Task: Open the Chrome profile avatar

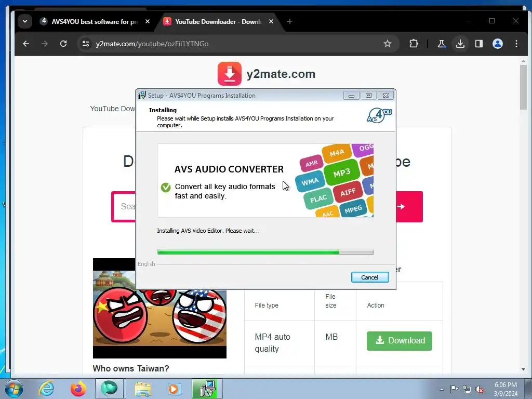Action: pos(497,44)
